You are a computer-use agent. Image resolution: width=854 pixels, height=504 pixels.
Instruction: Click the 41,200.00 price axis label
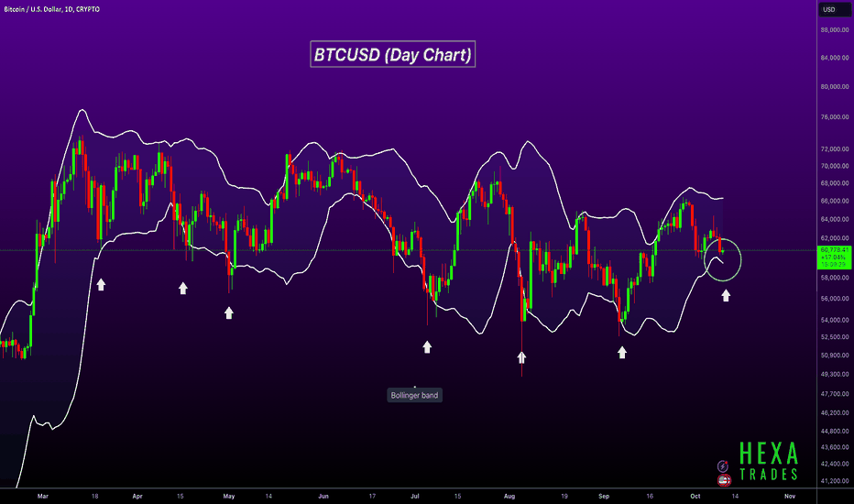click(835, 481)
